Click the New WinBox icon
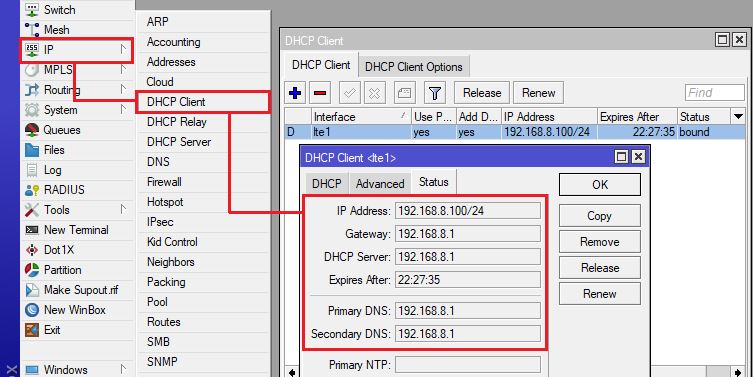This screenshot has height=377, width=753. coord(32,310)
